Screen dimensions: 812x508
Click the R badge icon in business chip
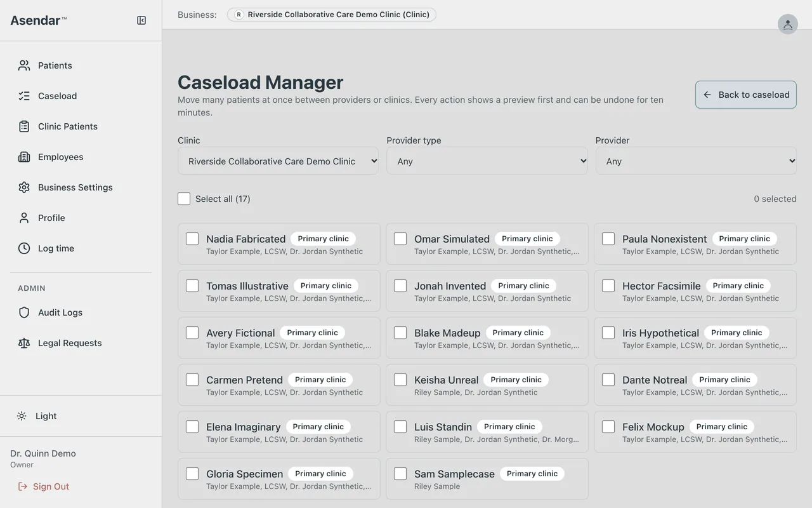pos(239,15)
